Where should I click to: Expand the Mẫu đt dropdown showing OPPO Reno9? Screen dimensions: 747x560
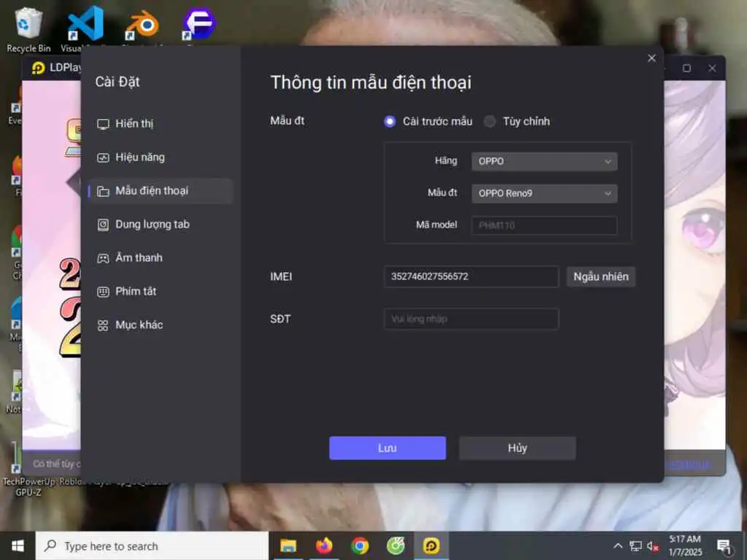coord(544,193)
